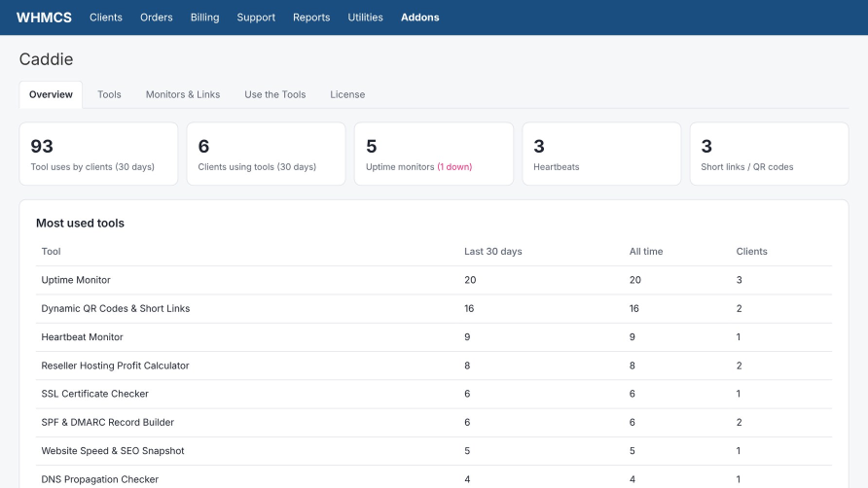Click the Short links / QR codes card
This screenshot has height=488, width=868.
770,154
